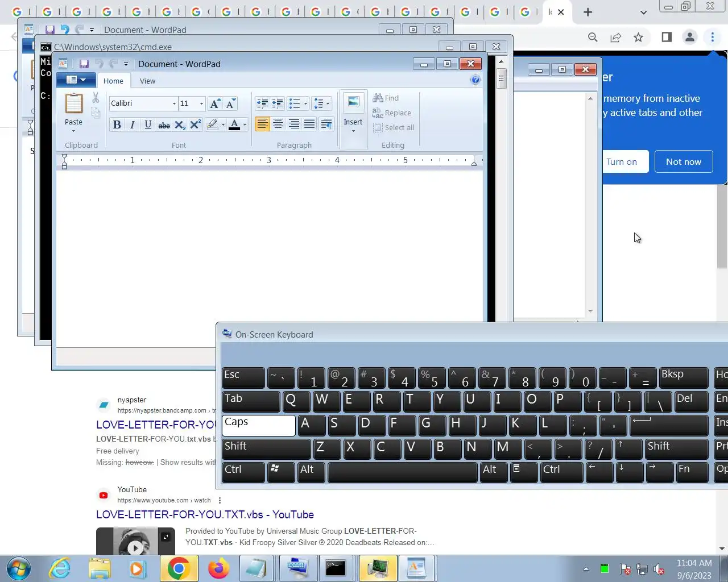This screenshot has height=582, width=728.
Task: Open Chrome's three-dot menu
Action: (x=712, y=38)
